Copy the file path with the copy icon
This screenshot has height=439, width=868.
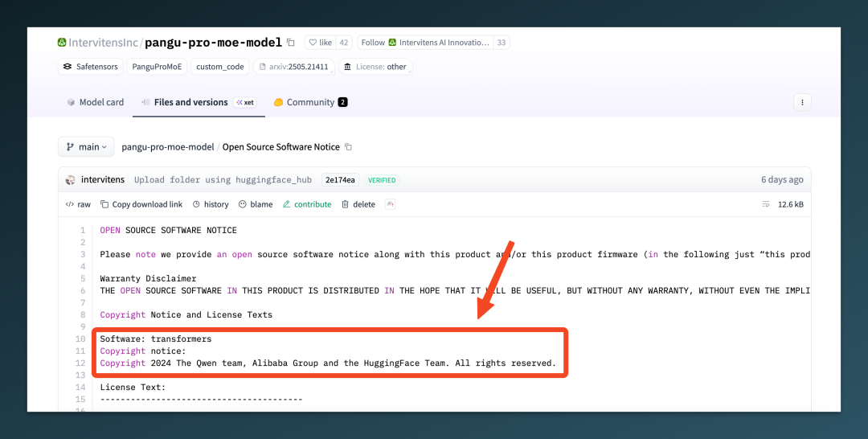348,146
